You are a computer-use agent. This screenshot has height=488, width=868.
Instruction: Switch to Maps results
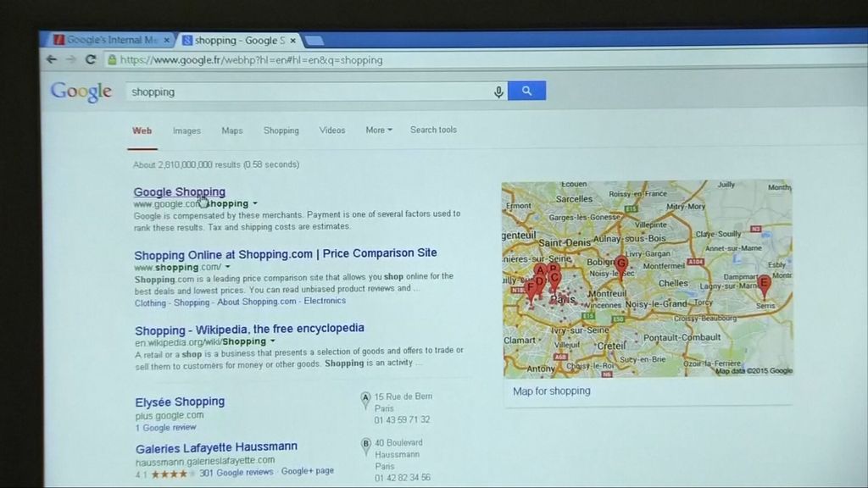point(232,130)
